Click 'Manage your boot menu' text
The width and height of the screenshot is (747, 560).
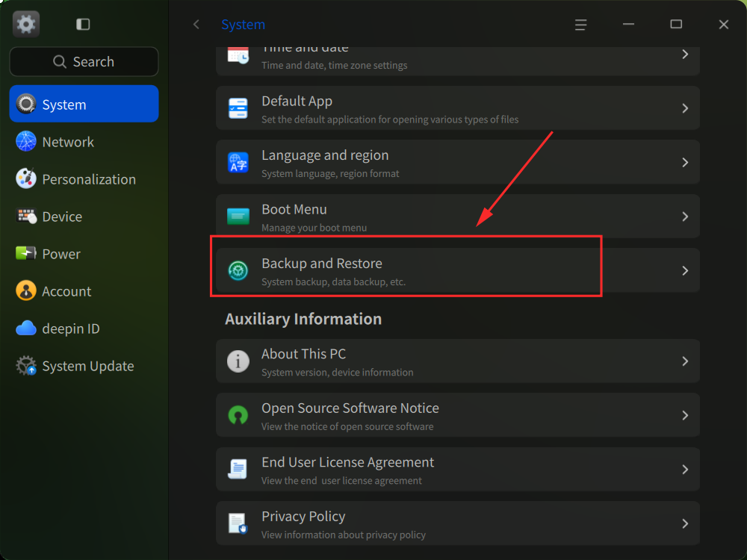[314, 228]
